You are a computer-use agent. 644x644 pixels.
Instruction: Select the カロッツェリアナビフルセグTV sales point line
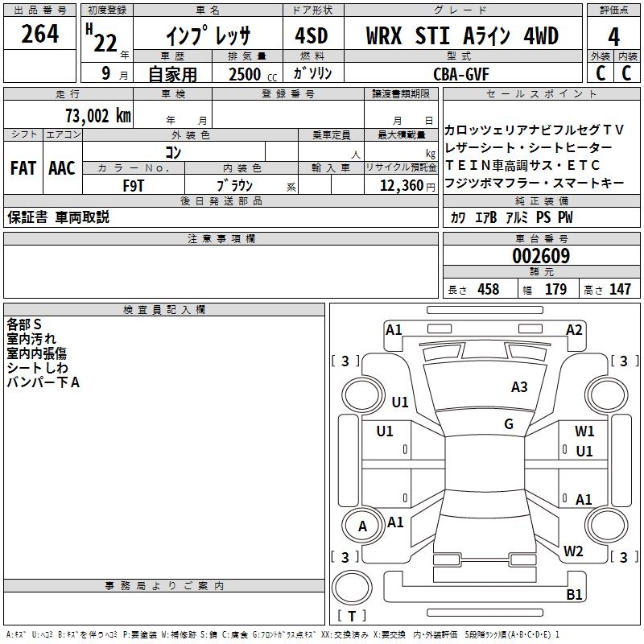pos(534,130)
